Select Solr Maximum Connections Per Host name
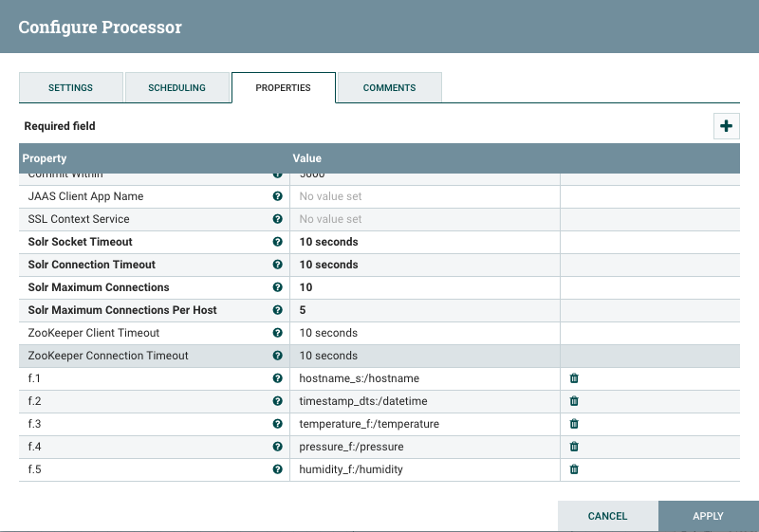The width and height of the screenshot is (759, 532). 122,310
